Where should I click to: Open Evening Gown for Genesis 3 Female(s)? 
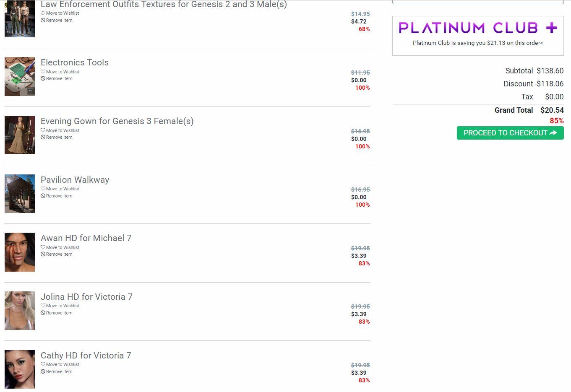[x=117, y=121]
